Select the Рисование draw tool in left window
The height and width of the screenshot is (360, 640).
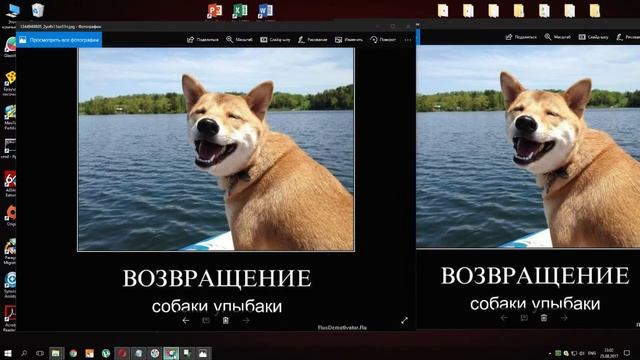pyautogui.click(x=313, y=40)
